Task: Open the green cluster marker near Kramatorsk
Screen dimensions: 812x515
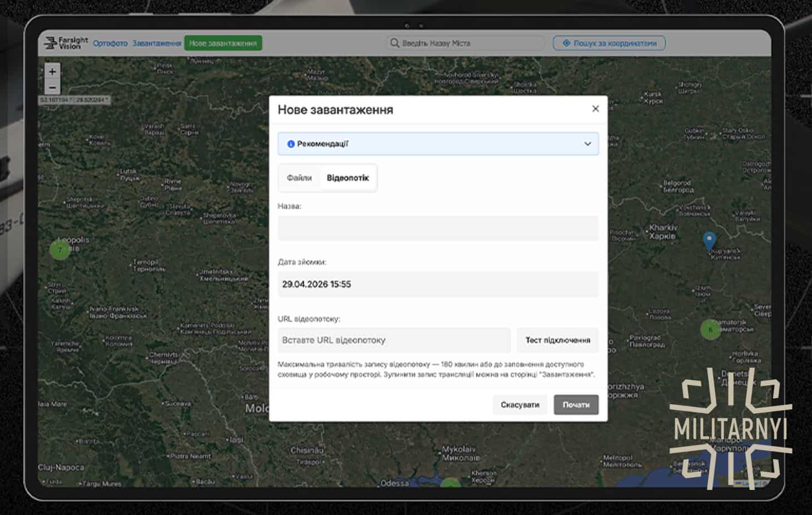Action: pos(710,329)
